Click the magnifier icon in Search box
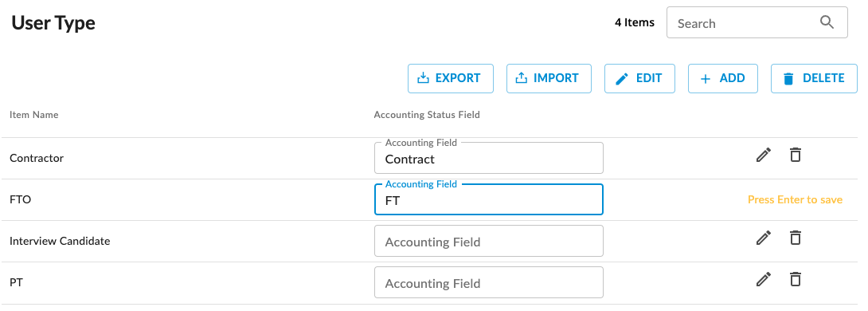868x311 pixels. 827,22
